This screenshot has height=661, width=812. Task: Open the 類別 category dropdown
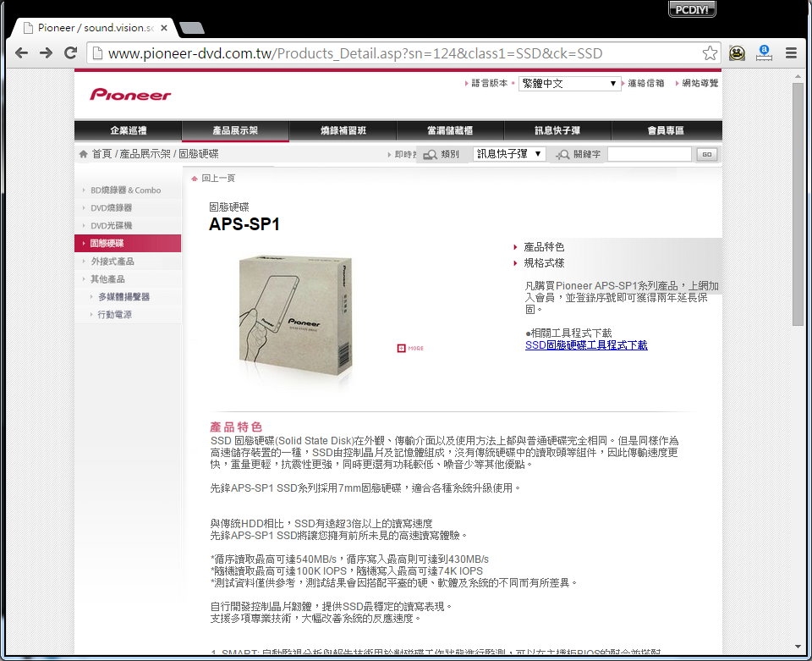[509, 154]
